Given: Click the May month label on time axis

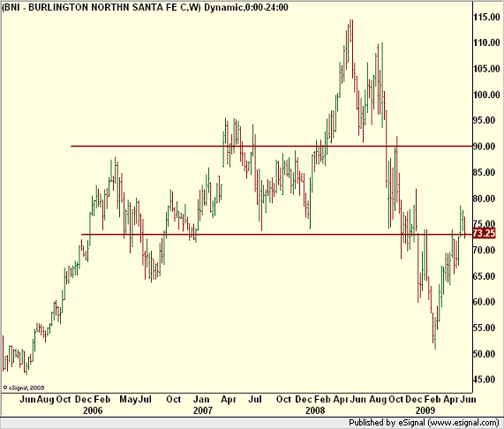Looking at the screenshot, I should click(x=128, y=400).
